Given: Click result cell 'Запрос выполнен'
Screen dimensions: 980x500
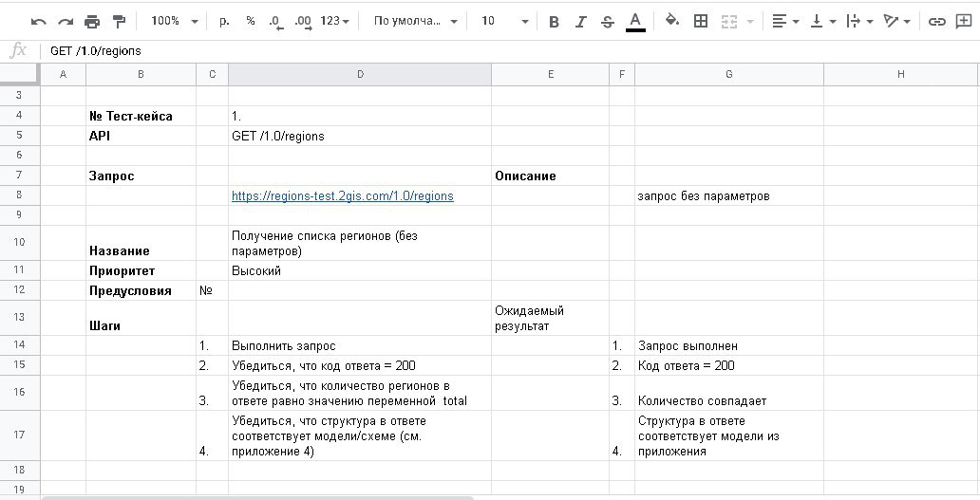Looking at the screenshot, I should tap(728, 345).
